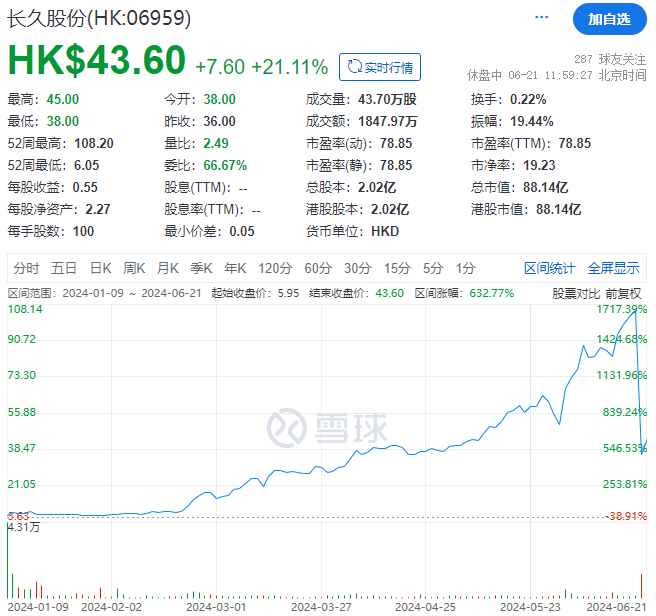Click the 起始收盘价 value 5.95

pyautogui.click(x=288, y=293)
